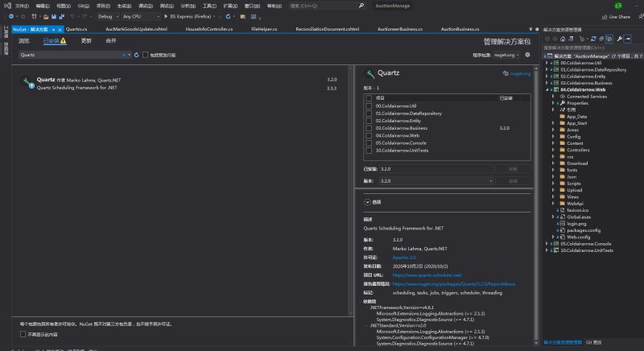Expand the Views folder in Solution Explorer

pyautogui.click(x=553, y=196)
